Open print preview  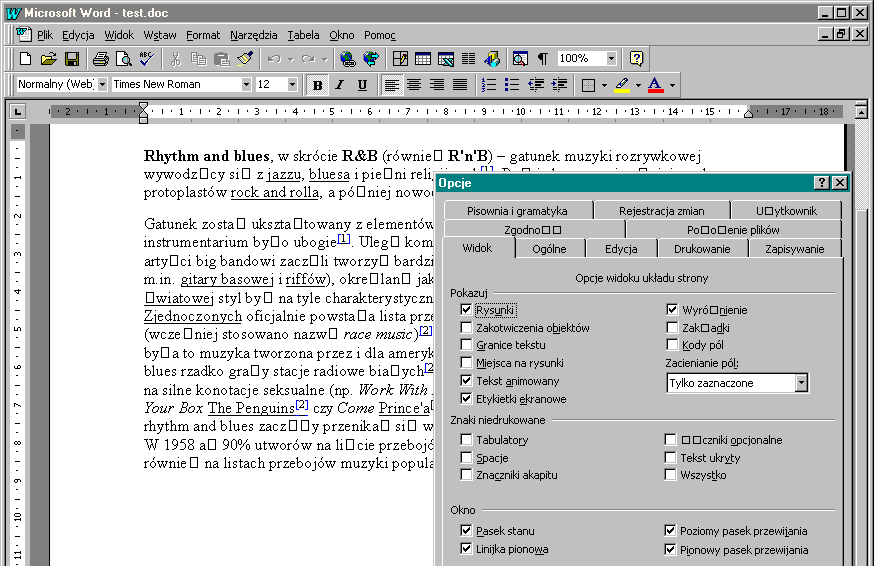tap(123, 59)
